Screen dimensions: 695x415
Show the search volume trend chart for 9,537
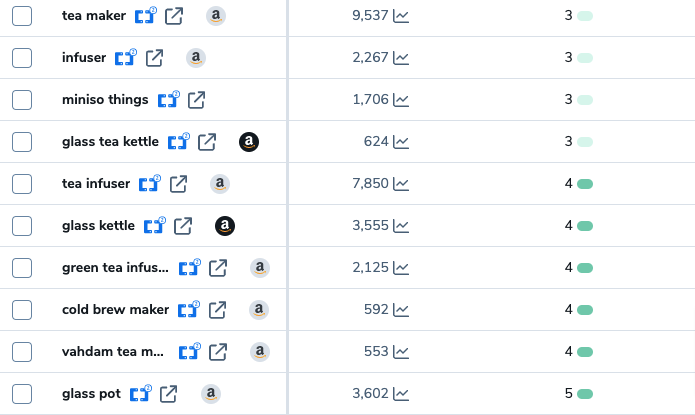click(x=401, y=16)
